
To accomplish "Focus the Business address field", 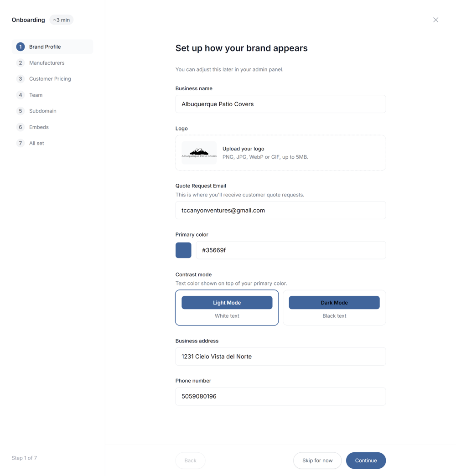I will (280, 357).
